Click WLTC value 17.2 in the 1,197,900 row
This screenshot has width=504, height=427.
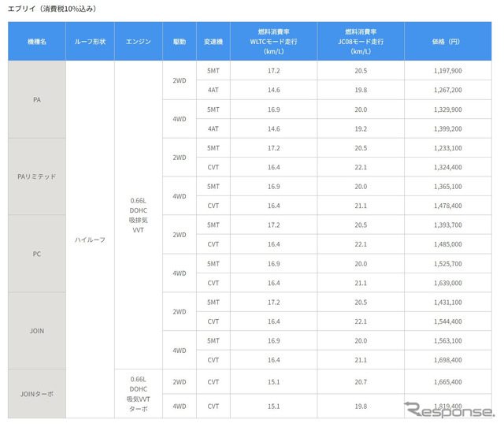click(273, 71)
